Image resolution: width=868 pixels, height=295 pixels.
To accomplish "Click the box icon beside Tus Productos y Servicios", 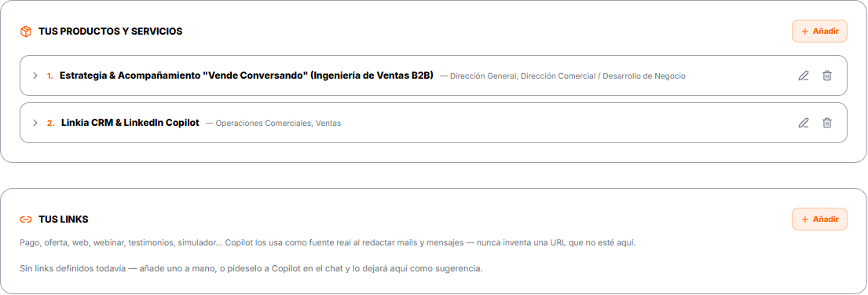I will point(25,31).
